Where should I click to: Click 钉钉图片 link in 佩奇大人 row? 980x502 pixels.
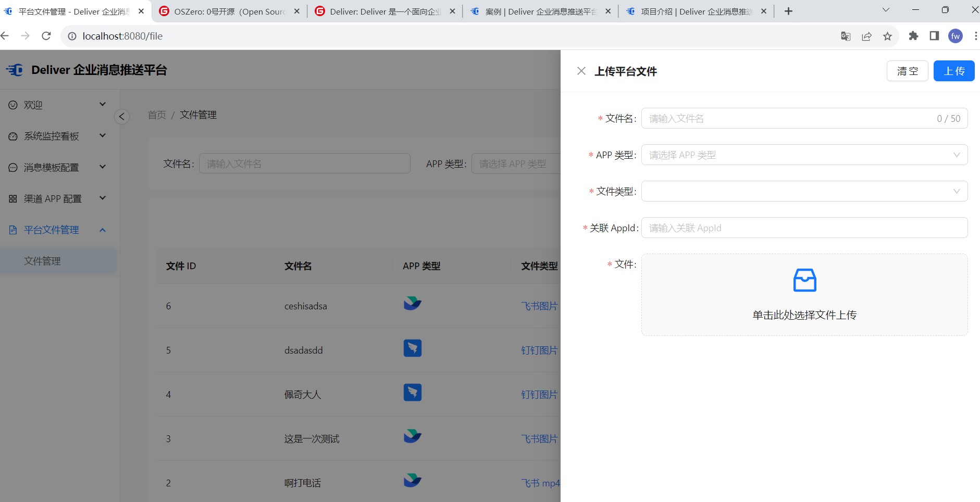point(539,394)
